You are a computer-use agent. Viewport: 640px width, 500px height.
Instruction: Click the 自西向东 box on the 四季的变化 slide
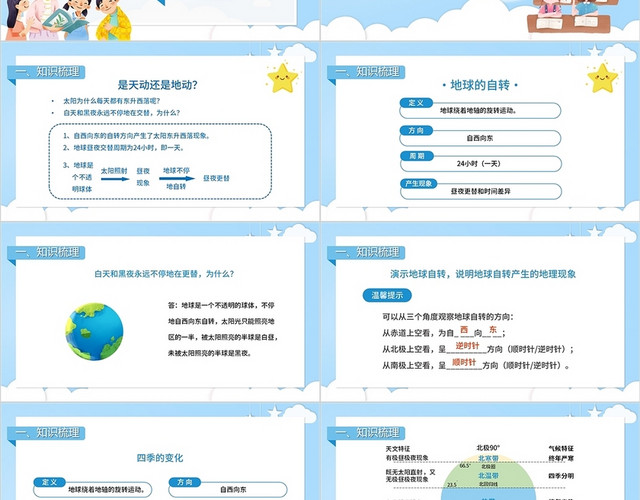point(228,489)
